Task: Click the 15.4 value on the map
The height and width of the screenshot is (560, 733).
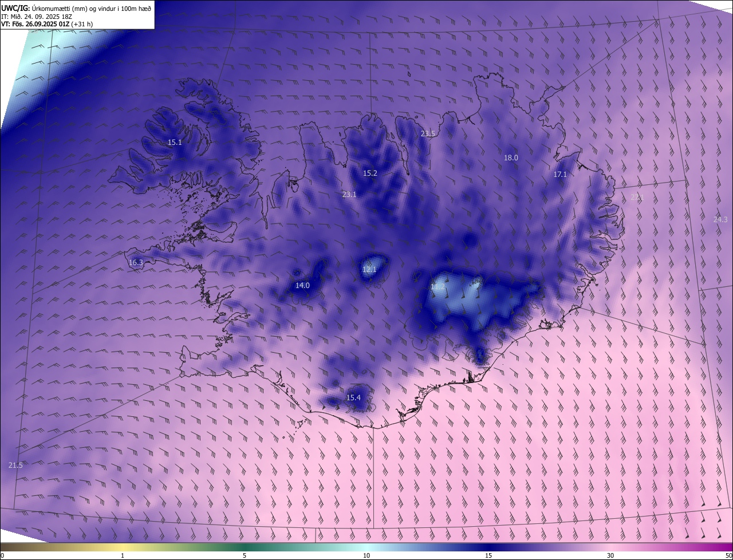Action: click(353, 398)
